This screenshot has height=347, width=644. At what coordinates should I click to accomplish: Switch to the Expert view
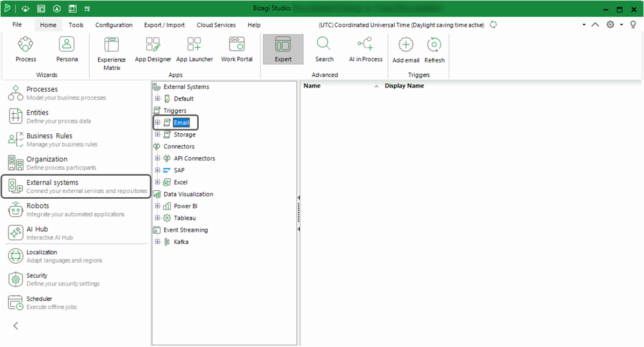[283, 49]
